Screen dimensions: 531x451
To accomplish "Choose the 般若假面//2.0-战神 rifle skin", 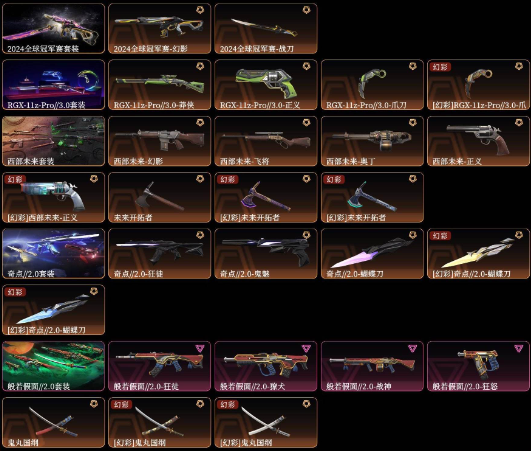I will tap(372, 366).
